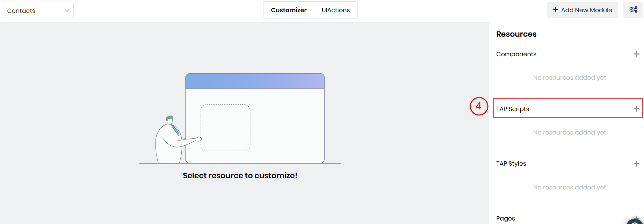Open settings via the gear icon
This screenshot has height=224, width=644.
click(x=633, y=10)
